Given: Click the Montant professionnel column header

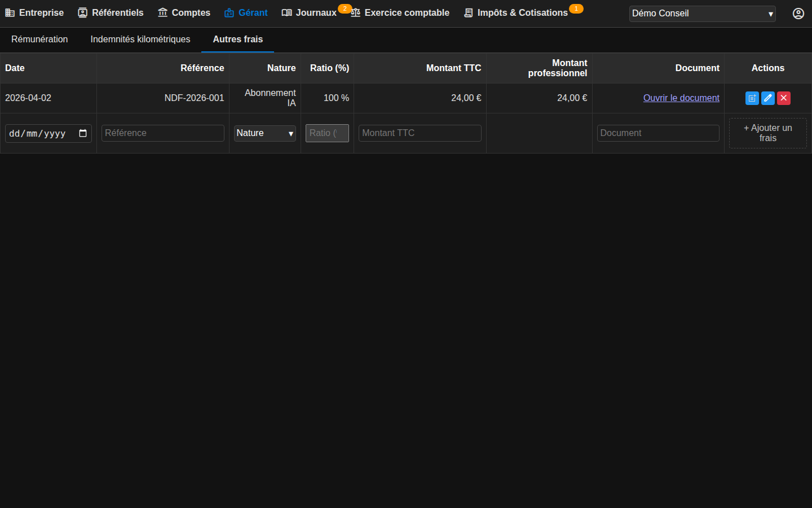Looking at the screenshot, I should (539, 68).
